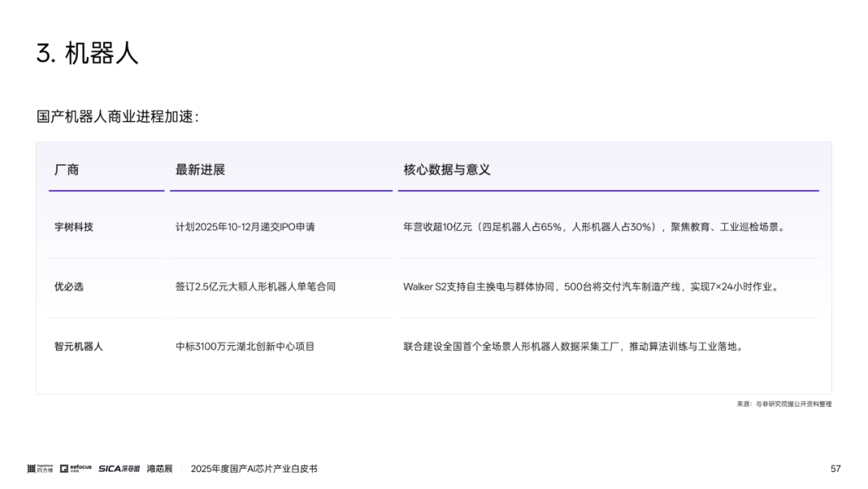Click the 联合建设全国首个 data factory cell
Screen dimensions: 868x489
point(573,346)
